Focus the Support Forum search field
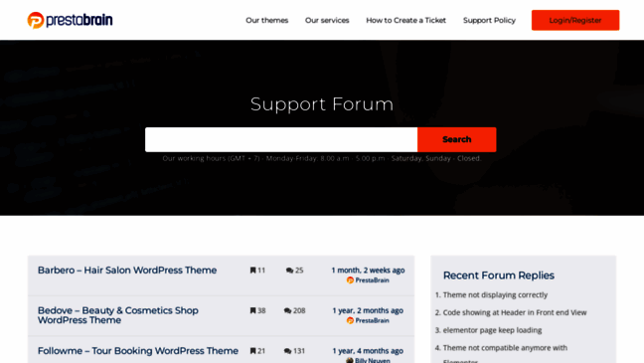This screenshot has width=644, height=363. pyautogui.click(x=281, y=139)
